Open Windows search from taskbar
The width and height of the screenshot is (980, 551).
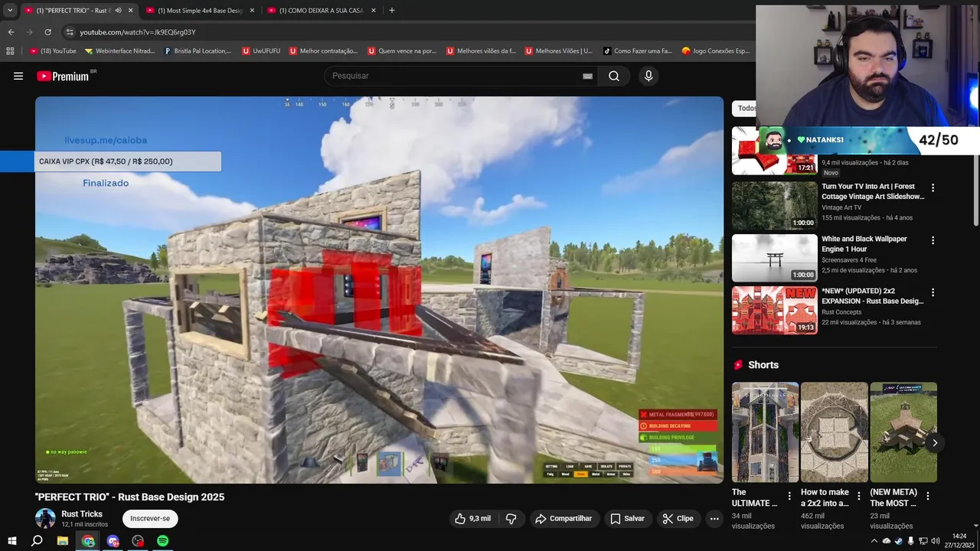(37, 541)
